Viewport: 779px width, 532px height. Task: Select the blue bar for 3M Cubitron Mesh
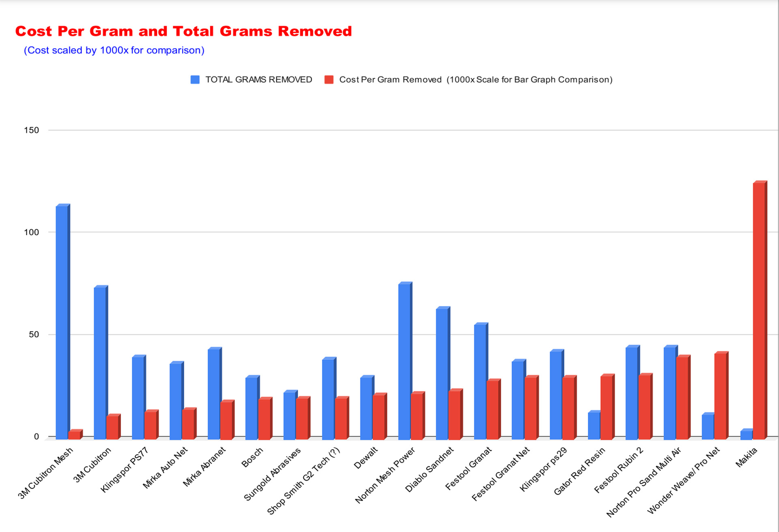[x=63, y=322]
